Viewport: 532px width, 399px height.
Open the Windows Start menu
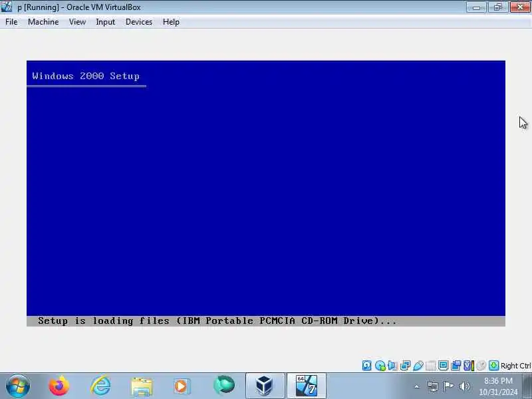pos(18,386)
